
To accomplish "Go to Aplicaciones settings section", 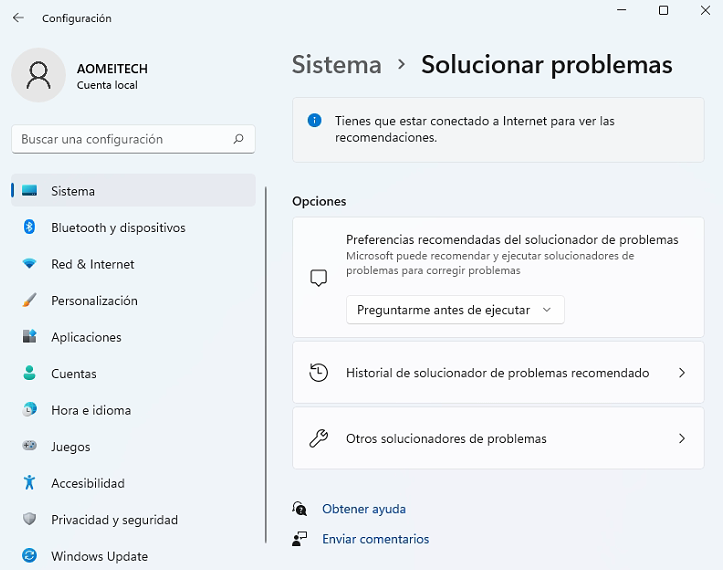I will [x=86, y=337].
